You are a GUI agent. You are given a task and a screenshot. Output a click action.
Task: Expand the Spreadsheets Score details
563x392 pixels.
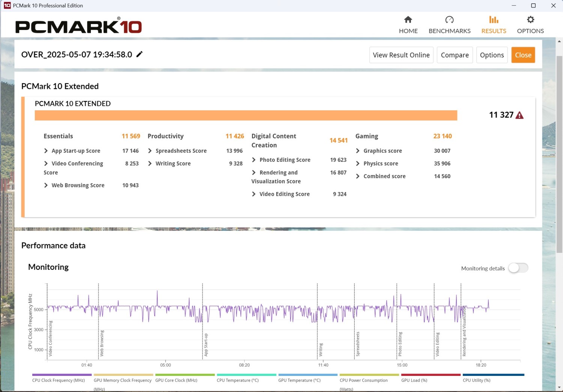(150, 151)
